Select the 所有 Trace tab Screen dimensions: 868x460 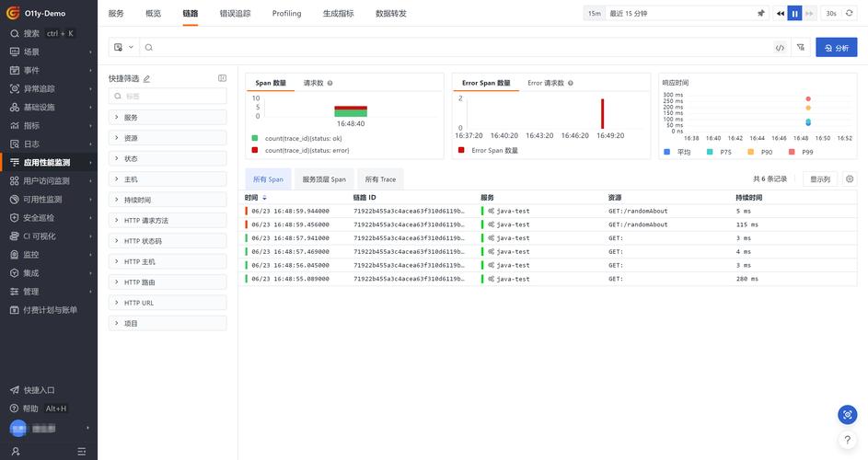point(380,179)
